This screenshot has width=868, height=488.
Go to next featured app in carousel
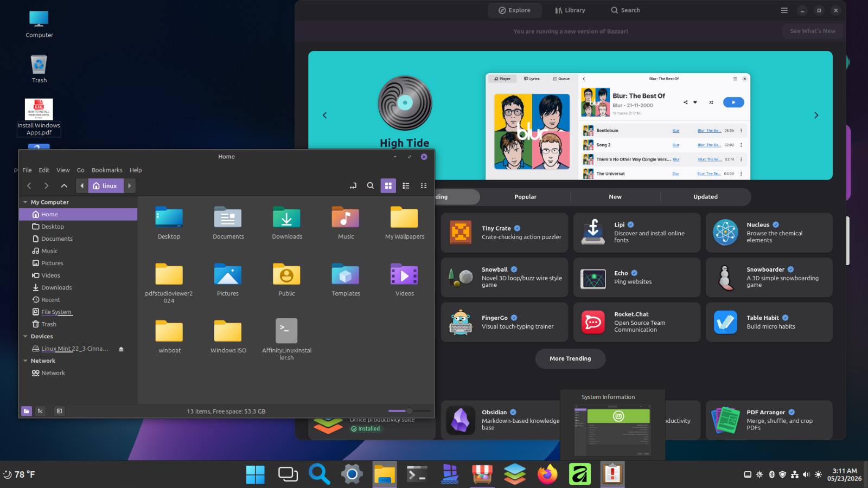(x=816, y=115)
